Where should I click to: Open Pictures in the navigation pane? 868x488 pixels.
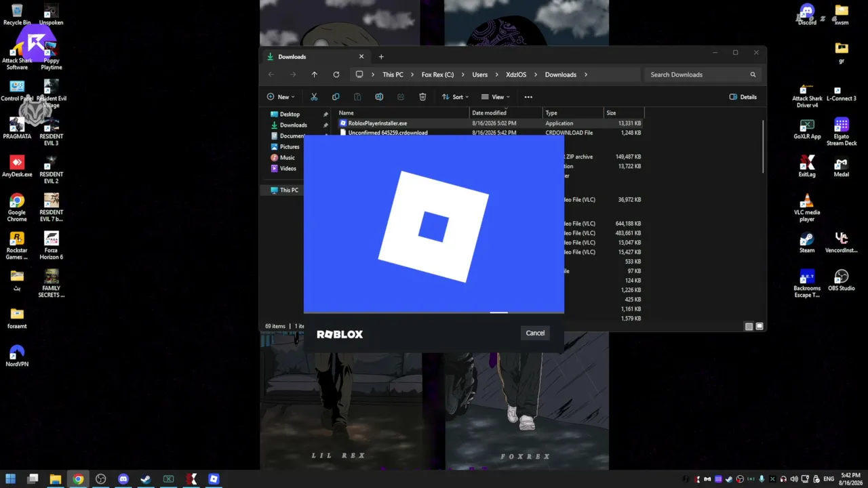point(290,146)
